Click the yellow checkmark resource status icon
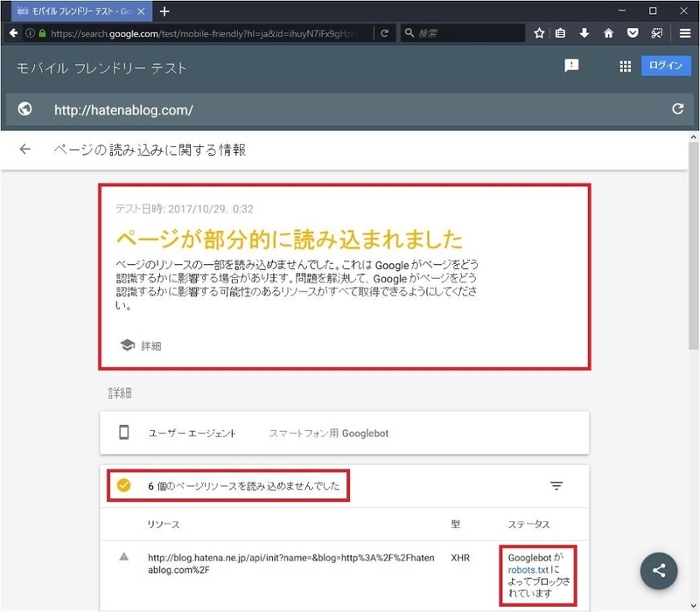This screenshot has width=700, height=612. [123, 485]
